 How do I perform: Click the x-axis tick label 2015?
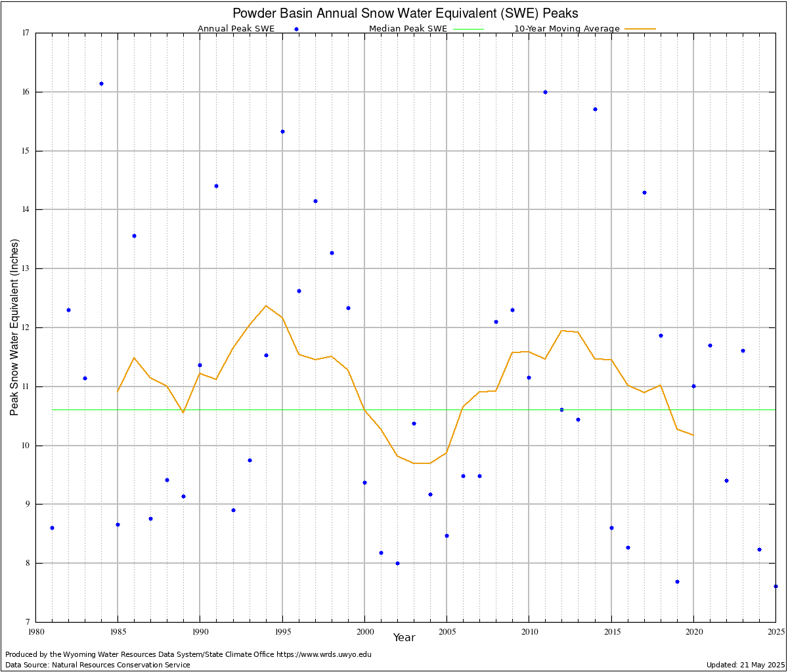pyautogui.click(x=611, y=631)
